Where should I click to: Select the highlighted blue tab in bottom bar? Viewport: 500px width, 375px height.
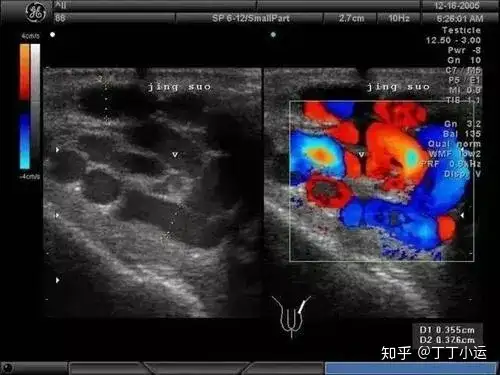(x=410, y=369)
